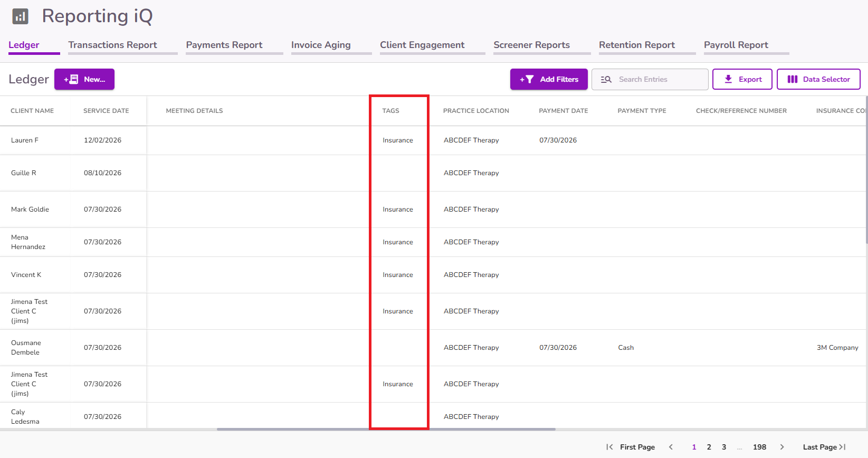The height and width of the screenshot is (458, 868).
Task: Click the Last Page label
Action: point(820,447)
